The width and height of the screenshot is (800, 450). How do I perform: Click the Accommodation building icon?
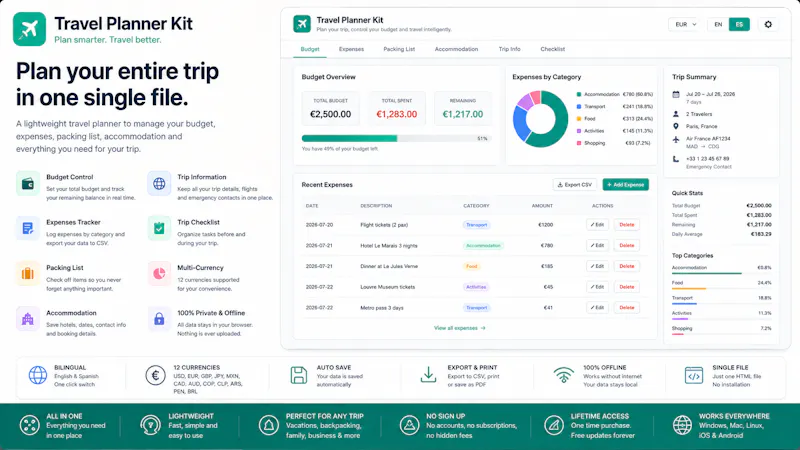[x=28, y=319]
